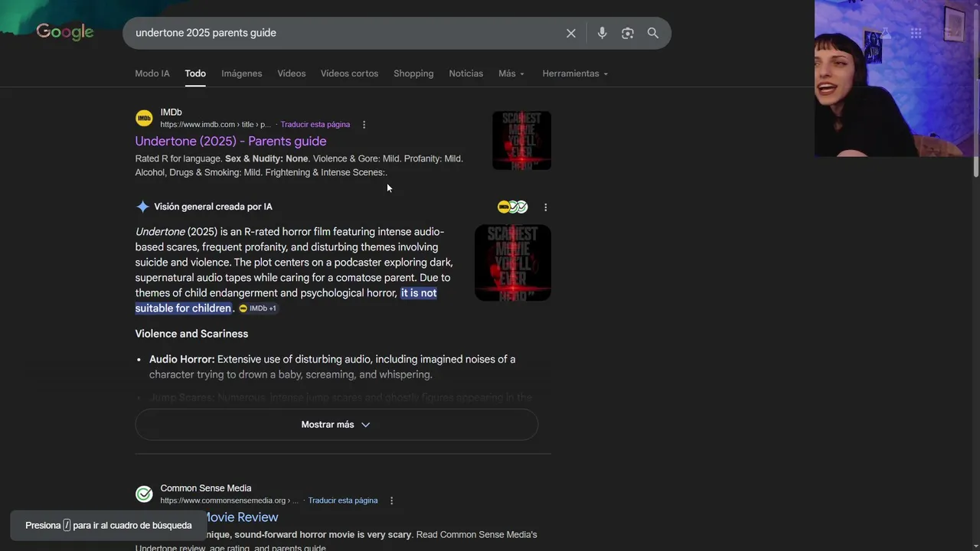Screen dimensions: 980x551
Task: Click the IMDb result URL text
Action: 215,125
